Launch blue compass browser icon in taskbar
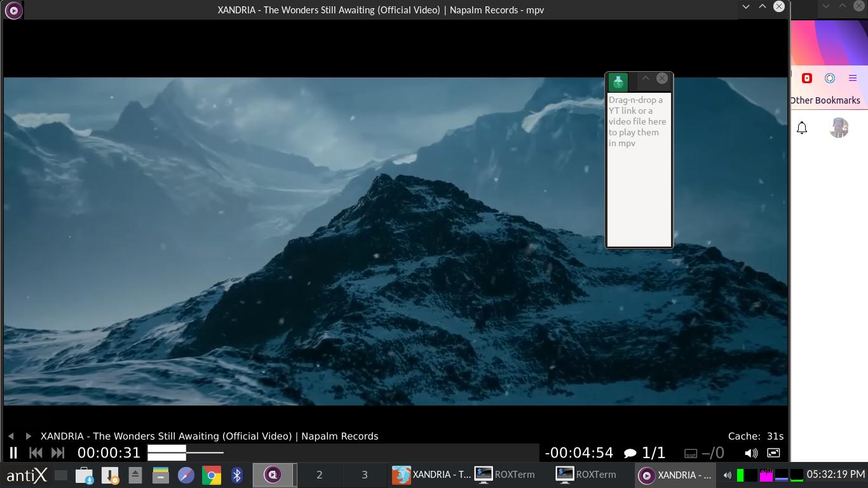 pyautogui.click(x=186, y=475)
